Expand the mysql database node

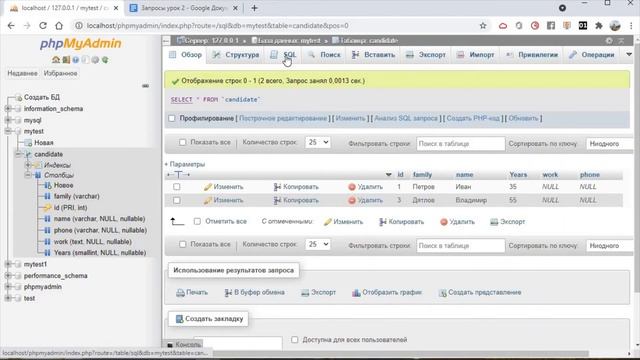8,120
